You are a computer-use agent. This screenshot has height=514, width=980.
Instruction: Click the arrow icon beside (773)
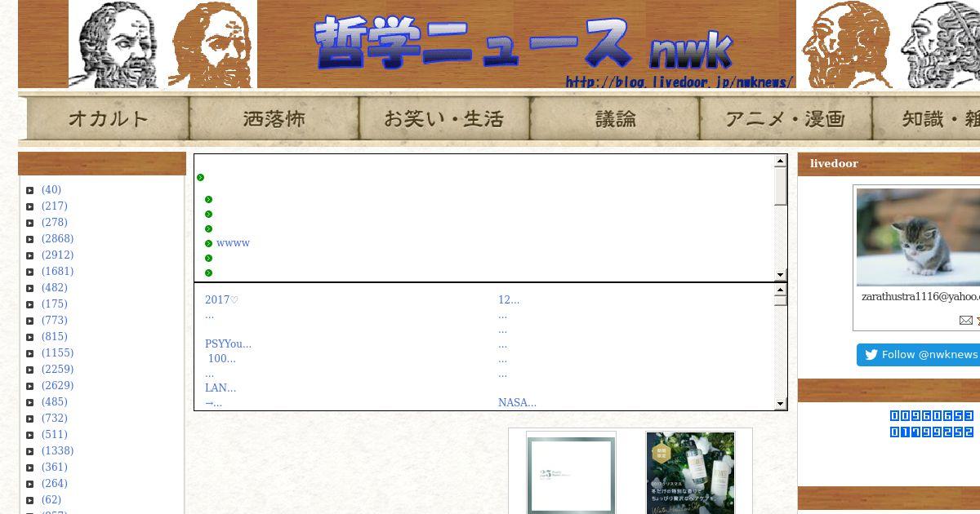30,321
